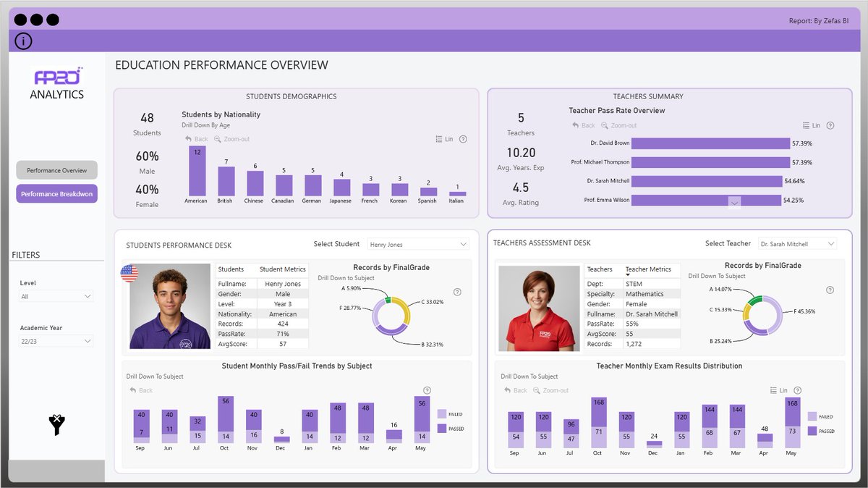The width and height of the screenshot is (868, 488).
Task: Open the info icon in the top-left corner
Action: click(x=23, y=41)
